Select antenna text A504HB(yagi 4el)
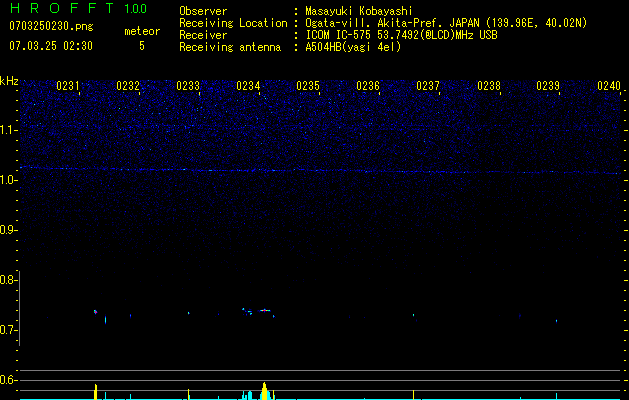 pyautogui.click(x=353, y=47)
